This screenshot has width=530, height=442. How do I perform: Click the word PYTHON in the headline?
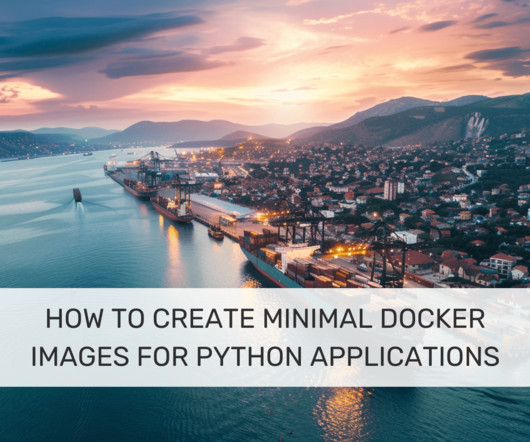(x=249, y=356)
